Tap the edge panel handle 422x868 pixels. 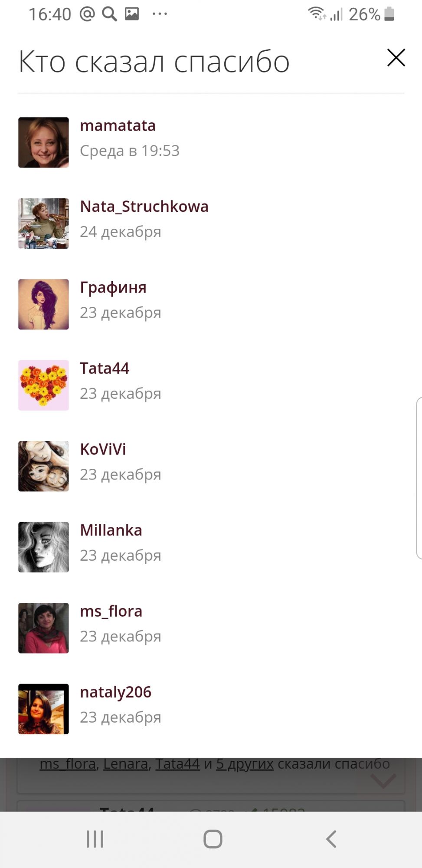(419, 478)
